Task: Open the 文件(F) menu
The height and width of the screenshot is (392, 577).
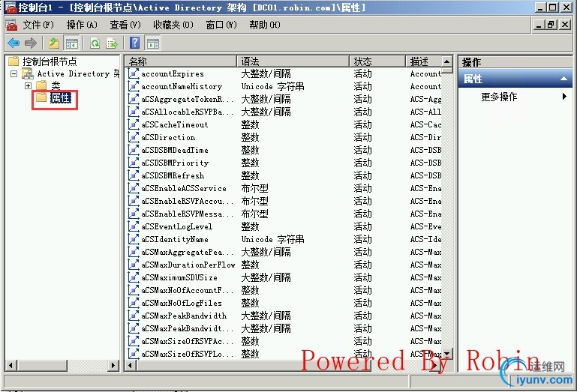Action: (38, 25)
